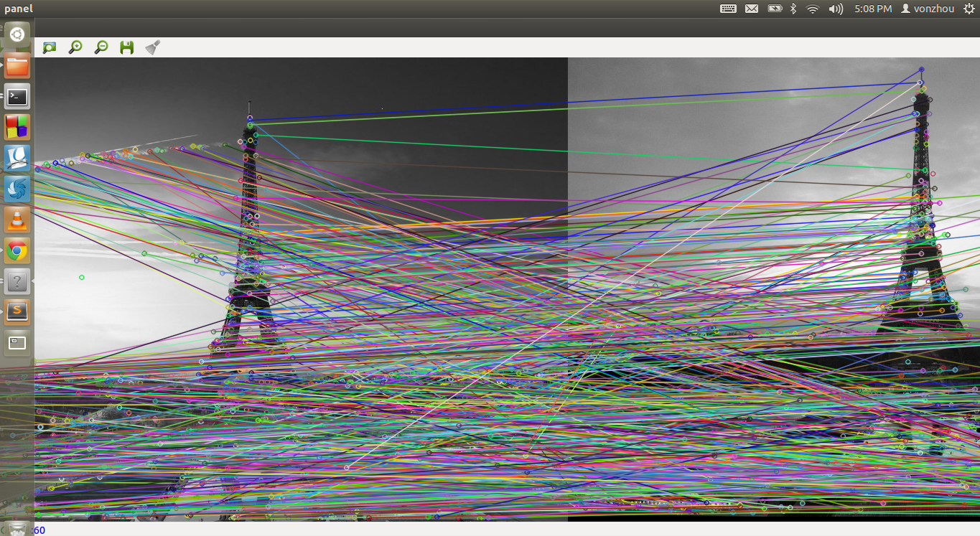
Task: Check the battery status indicator
Action: (x=775, y=9)
